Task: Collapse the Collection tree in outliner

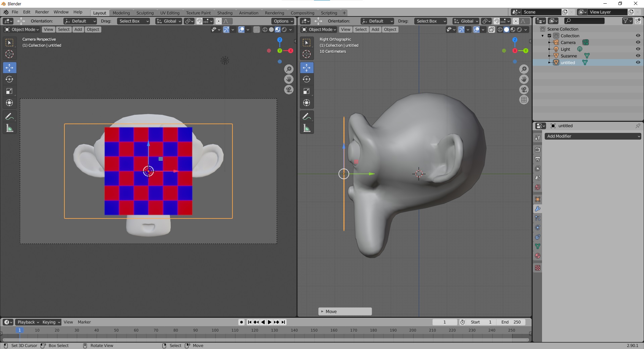Action: tap(543, 36)
